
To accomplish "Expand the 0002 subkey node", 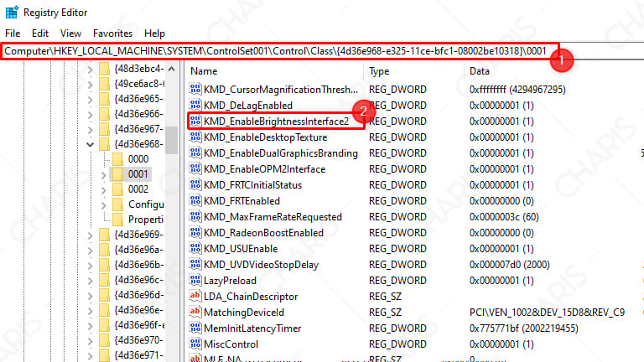I will pos(104,189).
